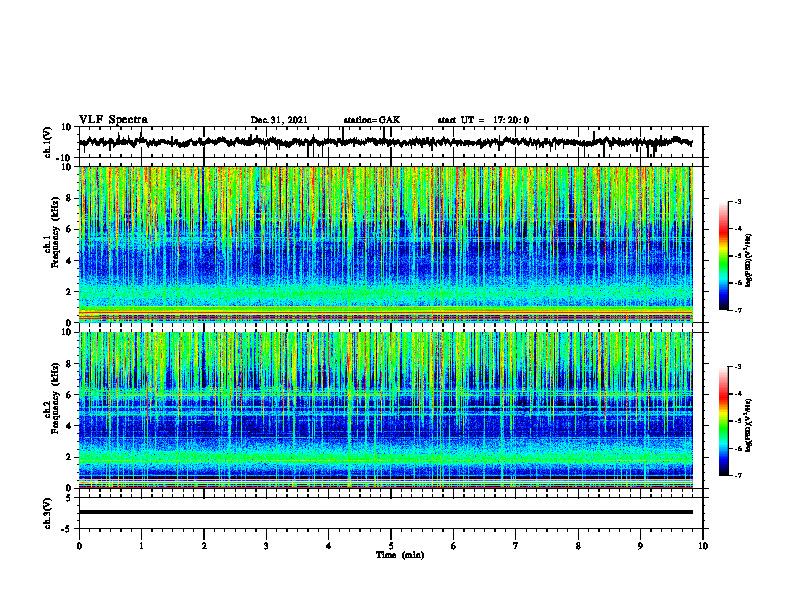Click the '-3' label on ch.1 colorbar
Image resolution: width=792 pixels, height=612 pixels.
(x=737, y=201)
